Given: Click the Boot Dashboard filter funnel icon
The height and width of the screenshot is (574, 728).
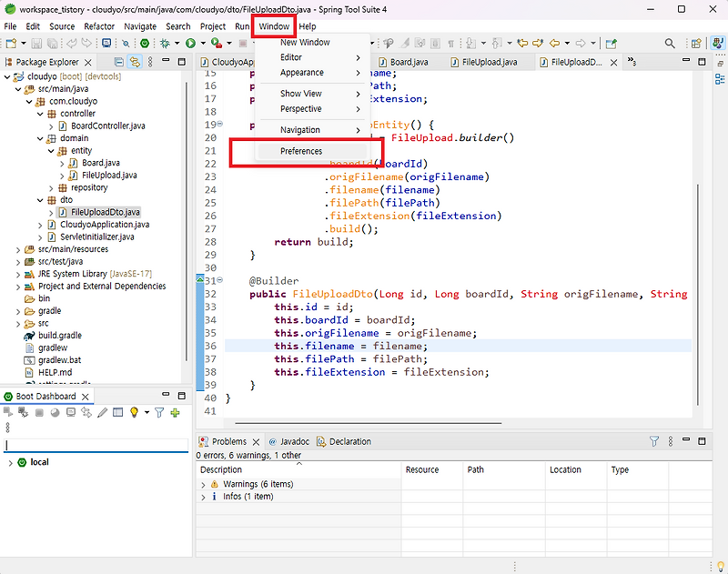Looking at the screenshot, I should [x=159, y=413].
